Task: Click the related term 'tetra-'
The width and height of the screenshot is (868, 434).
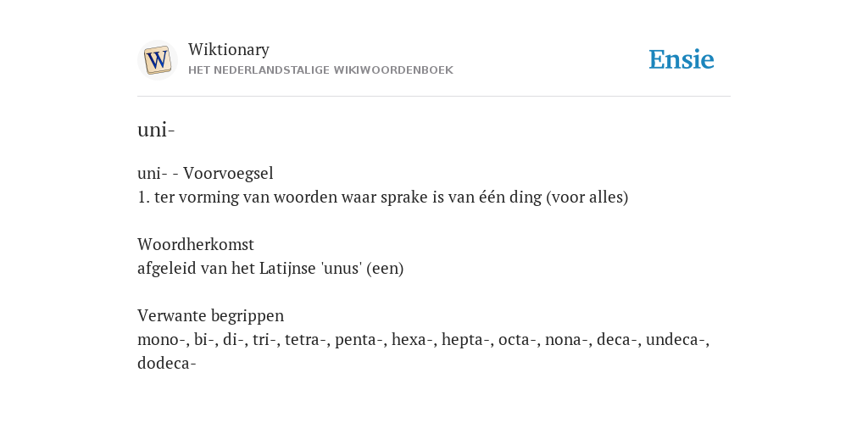Action: pos(306,339)
